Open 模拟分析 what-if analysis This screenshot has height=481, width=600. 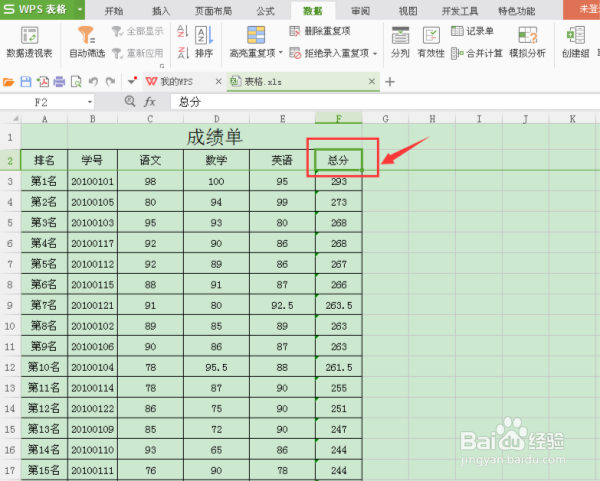(527, 42)
